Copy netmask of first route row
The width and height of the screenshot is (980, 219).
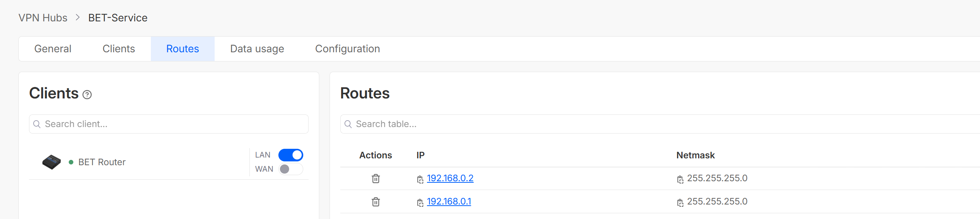coord(680,179)
